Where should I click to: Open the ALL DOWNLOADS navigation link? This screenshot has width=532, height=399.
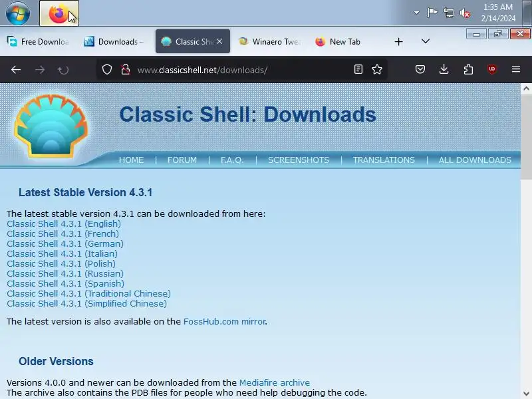pos(475,160)
